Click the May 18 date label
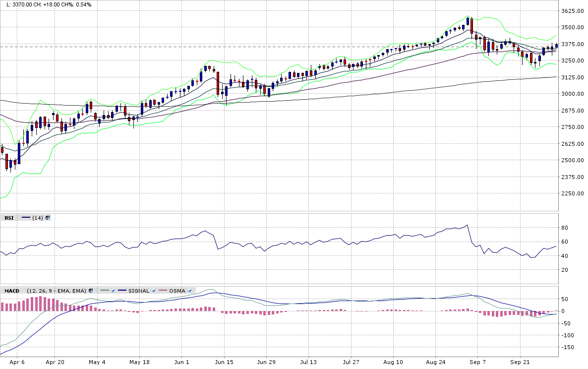This screenshot has height=369, width=588. click(x=139, y=362)
